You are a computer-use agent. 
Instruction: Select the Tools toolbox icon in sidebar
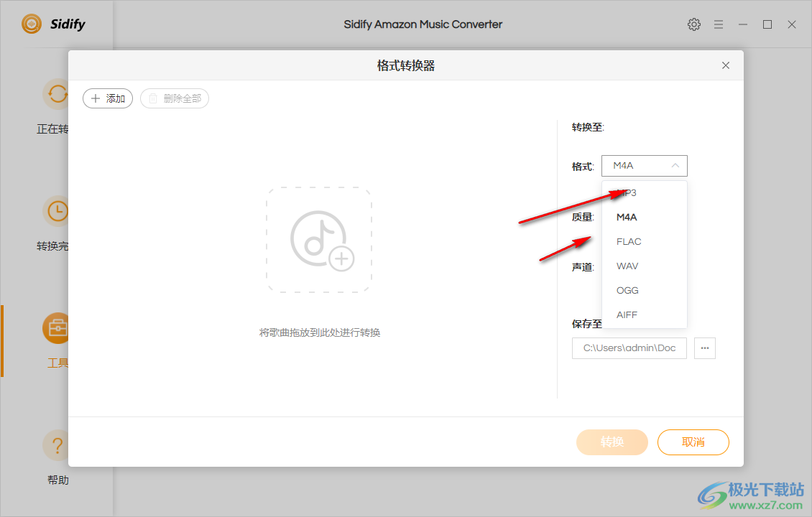56,328
